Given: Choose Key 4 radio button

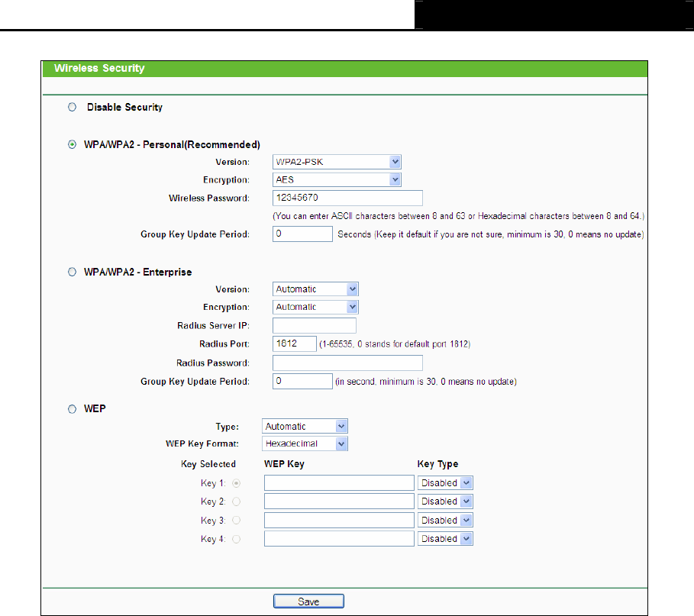Looking at the screenshot, I should (x=237, y=539).
